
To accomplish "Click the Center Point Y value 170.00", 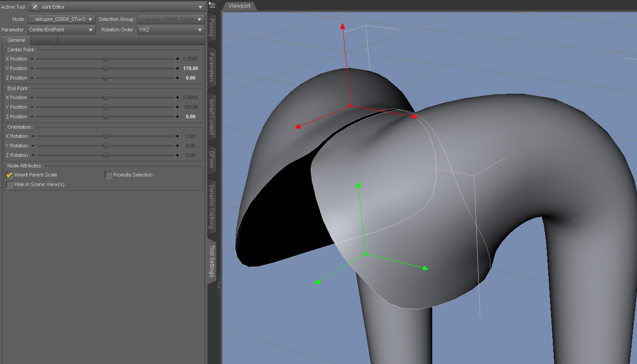I will [x=190, y=68].
